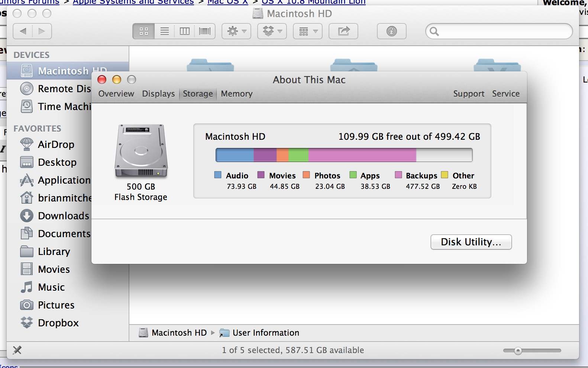588x368 pixels.
Task: Click Macintosh HD in the path bar
Action: (x=173, y=333)
